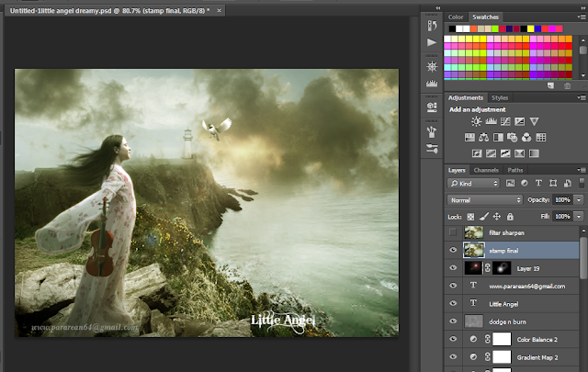Add a Gradient Map adjustment from the Adjustments panel
This screenshot has height=372, width=588.
click(x=534, y=153)
